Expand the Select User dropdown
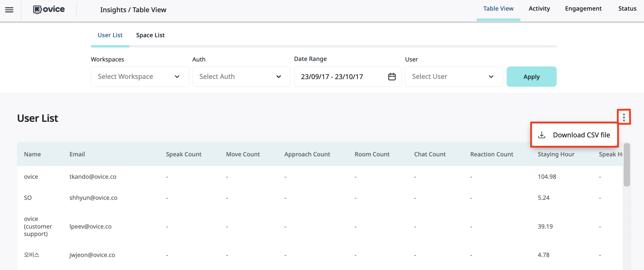 tap(454, 76)
